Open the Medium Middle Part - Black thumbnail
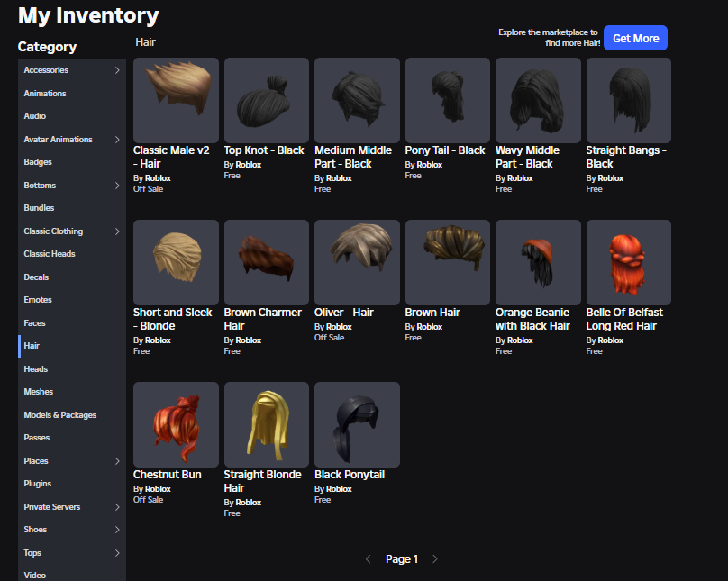 [x=357, y=100]
